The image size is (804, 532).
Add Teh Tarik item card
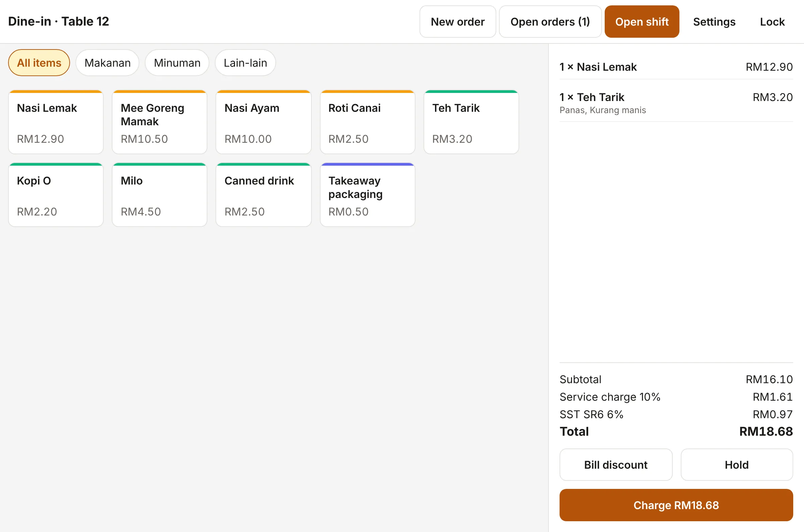click(x=471, y=122)
